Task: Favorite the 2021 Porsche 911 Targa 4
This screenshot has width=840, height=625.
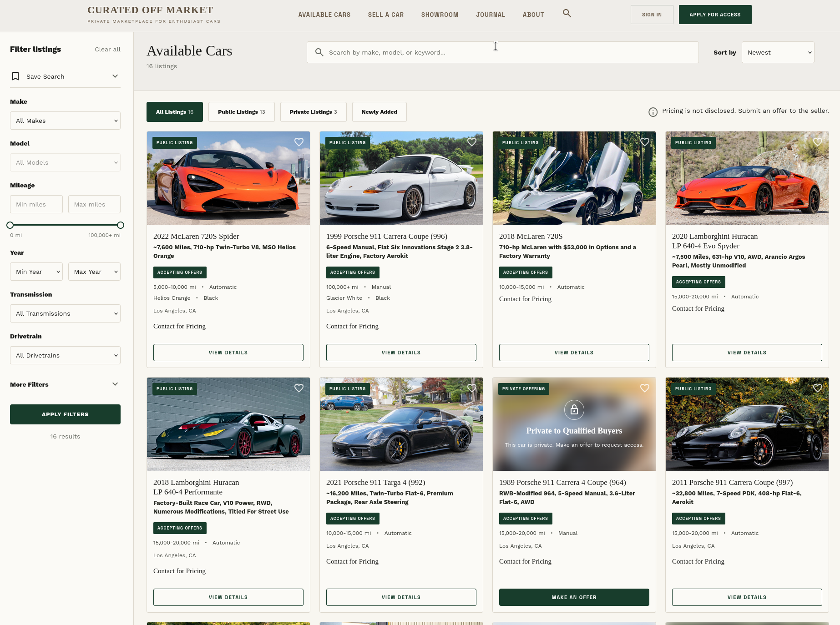Action: coord(472,388)
